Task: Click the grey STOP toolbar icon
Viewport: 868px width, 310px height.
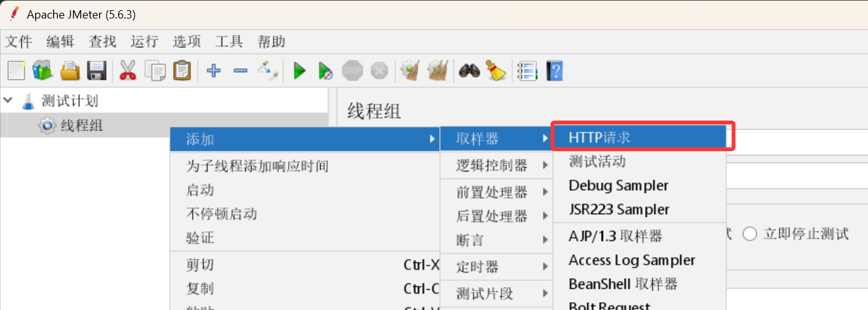Action: tap(353, 70)
